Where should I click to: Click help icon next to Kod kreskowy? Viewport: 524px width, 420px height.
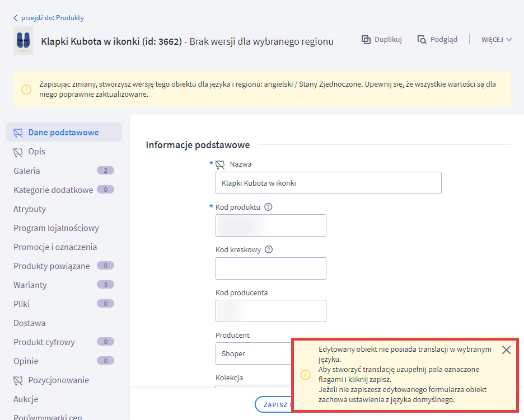tap(269, 250)
